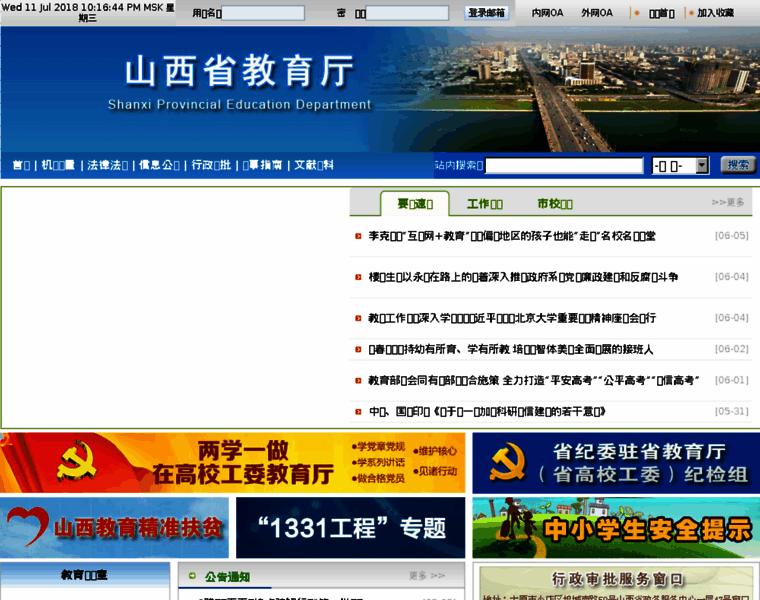Screen dimensions: 760x600
Task: Click red bullet icon beside 05-31 headline
Action: pos(358,412)
